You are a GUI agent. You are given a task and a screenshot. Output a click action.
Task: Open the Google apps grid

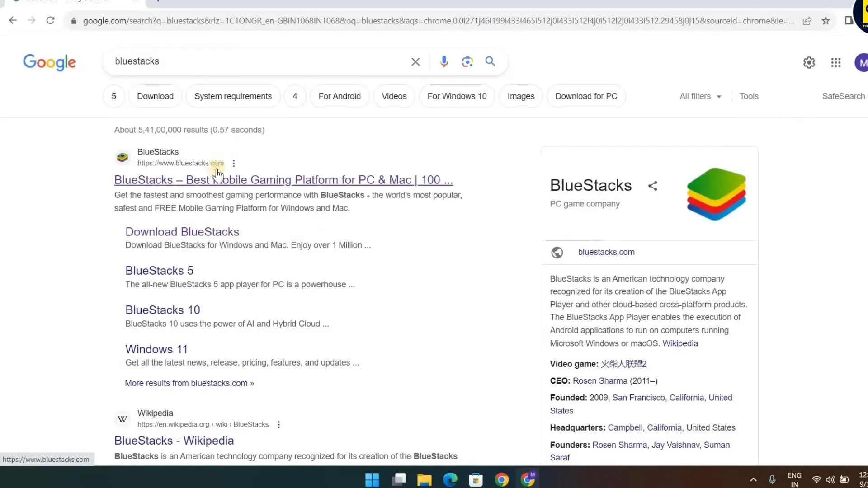[835, 62]
